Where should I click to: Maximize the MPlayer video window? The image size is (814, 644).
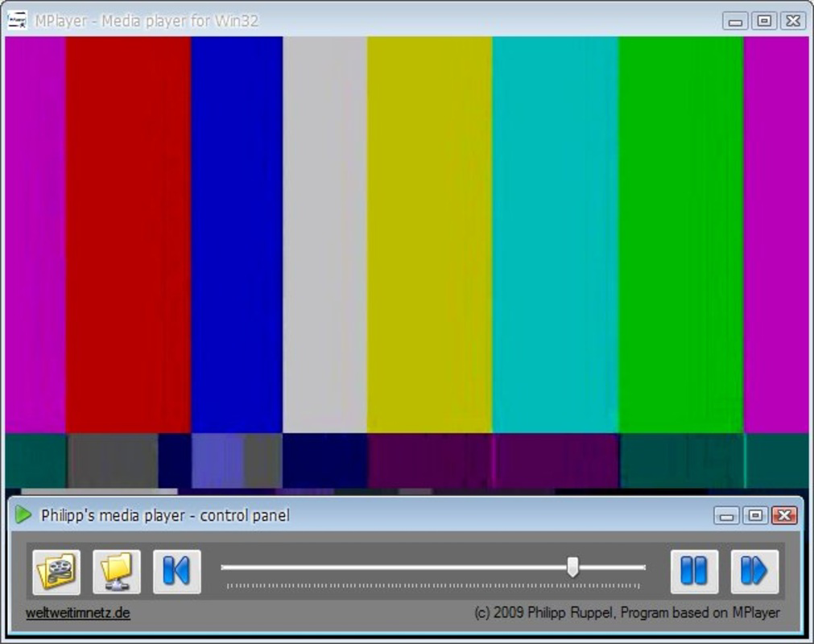click(764, 21)
